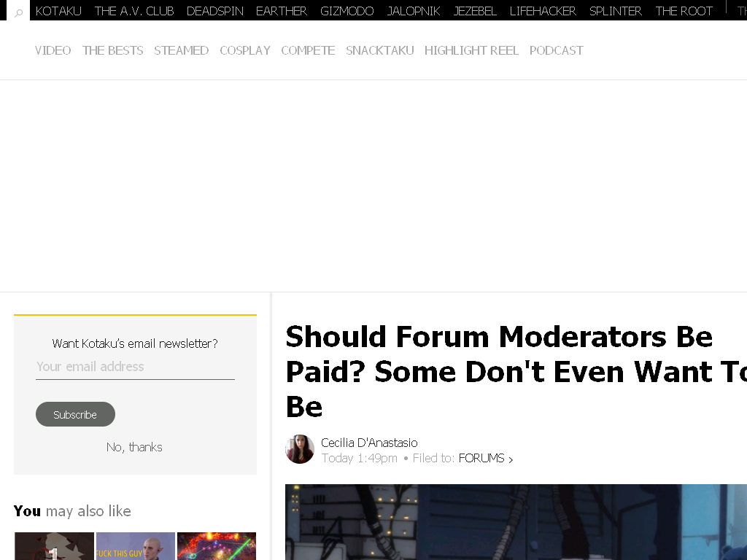Go to Splinter
The width and height of the screenshot is (747, 560).
(x=616, y=11)
